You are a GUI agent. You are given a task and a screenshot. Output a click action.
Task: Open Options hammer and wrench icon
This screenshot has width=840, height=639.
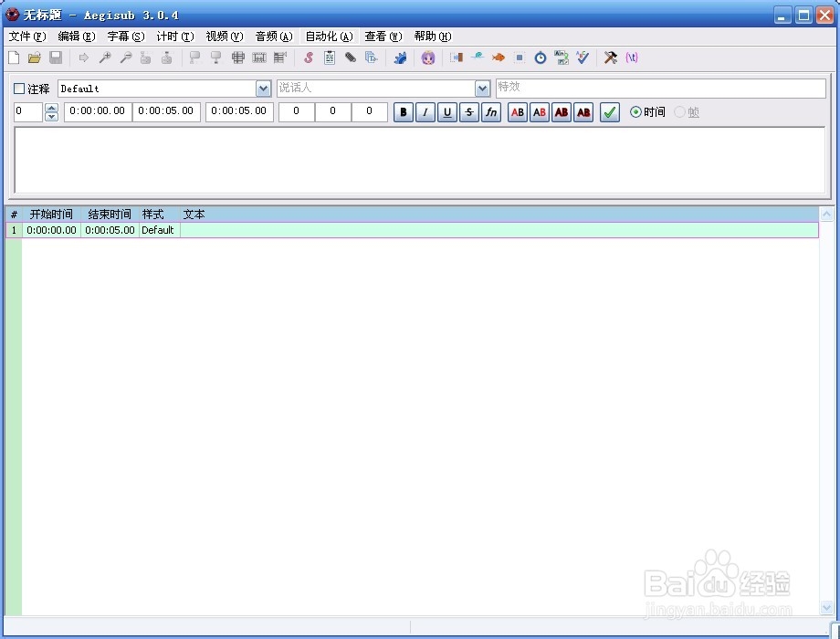click(x=611, y=58)
